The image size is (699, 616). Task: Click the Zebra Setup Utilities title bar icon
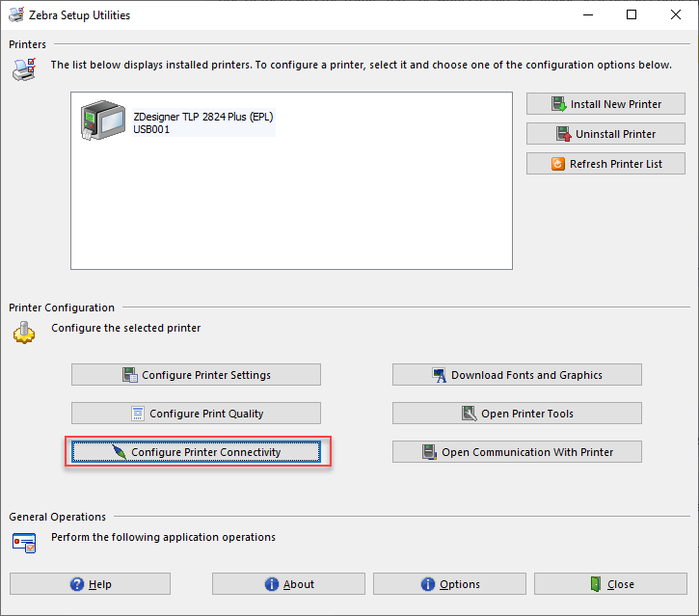[x=16, y=14]
